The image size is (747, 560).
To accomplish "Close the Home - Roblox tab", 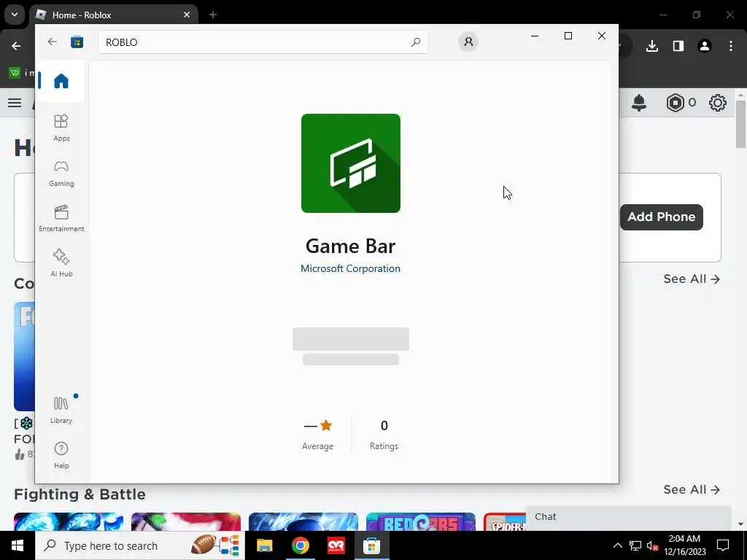I will [187, 15].
